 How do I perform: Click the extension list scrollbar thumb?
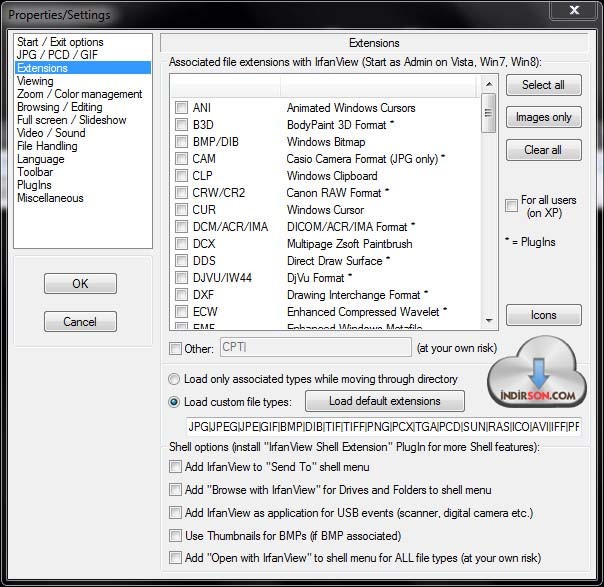point(489,113)
